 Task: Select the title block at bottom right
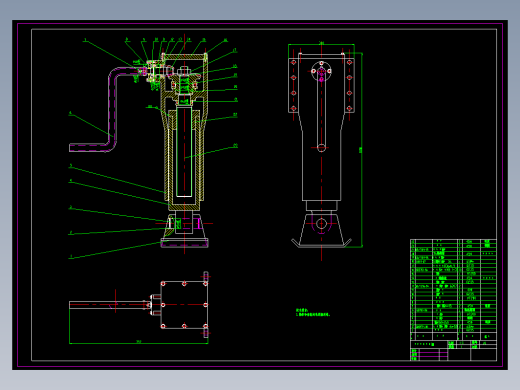click(x=453, y=350)
